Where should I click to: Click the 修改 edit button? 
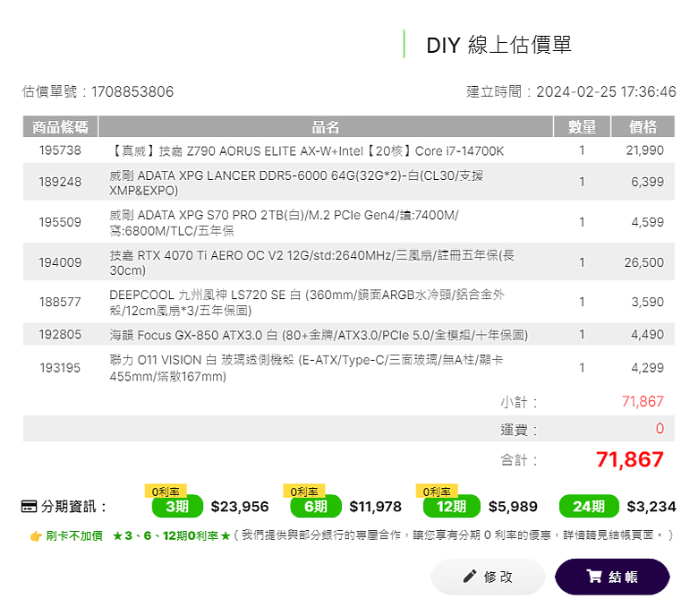coord(488,577)
